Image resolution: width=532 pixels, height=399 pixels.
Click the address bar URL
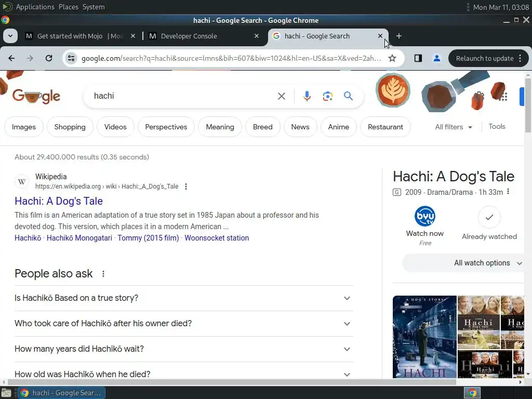231,58
